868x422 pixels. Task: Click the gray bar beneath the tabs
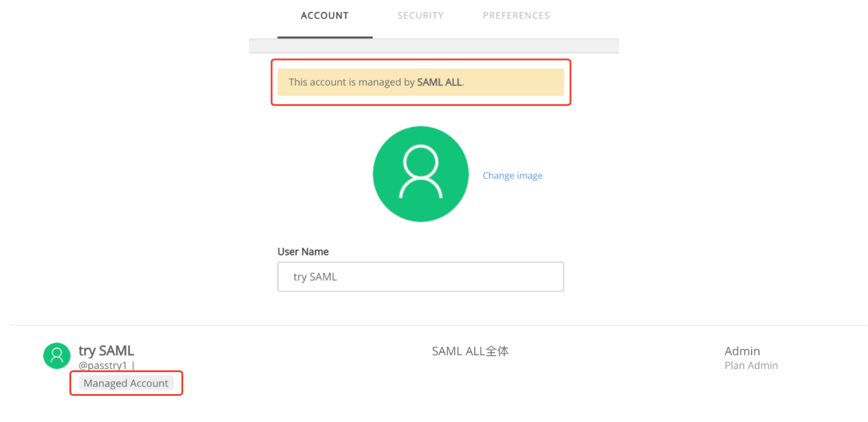coord(434,46)
